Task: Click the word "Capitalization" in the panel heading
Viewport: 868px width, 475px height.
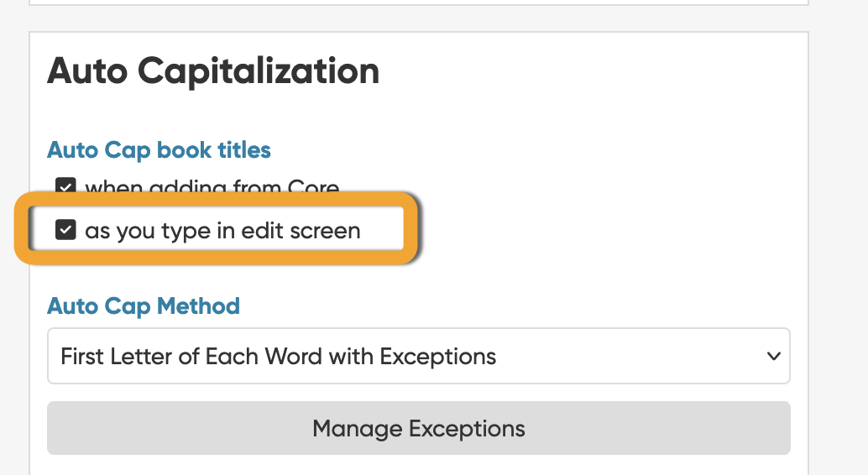Action: pyautogui.click(x=259, y=71)
